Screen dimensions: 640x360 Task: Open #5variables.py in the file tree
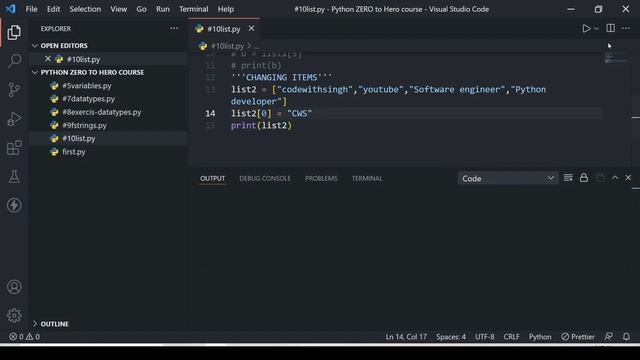pos(87,86)
